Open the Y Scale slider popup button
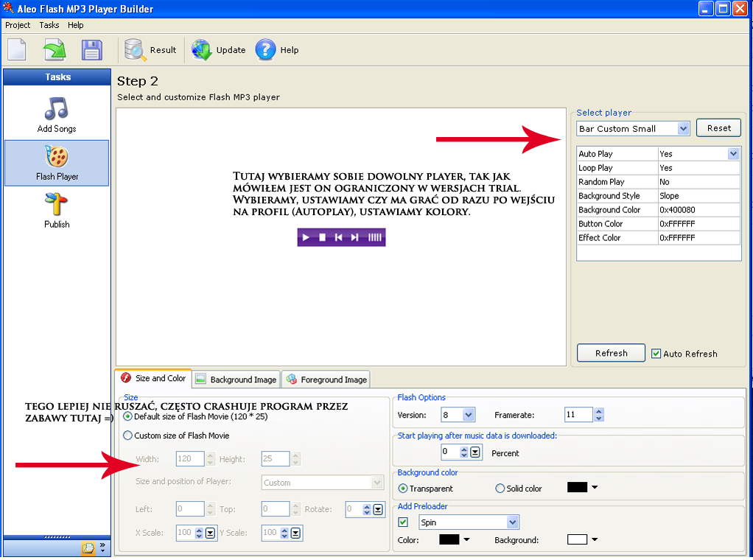 pos(296,533)
